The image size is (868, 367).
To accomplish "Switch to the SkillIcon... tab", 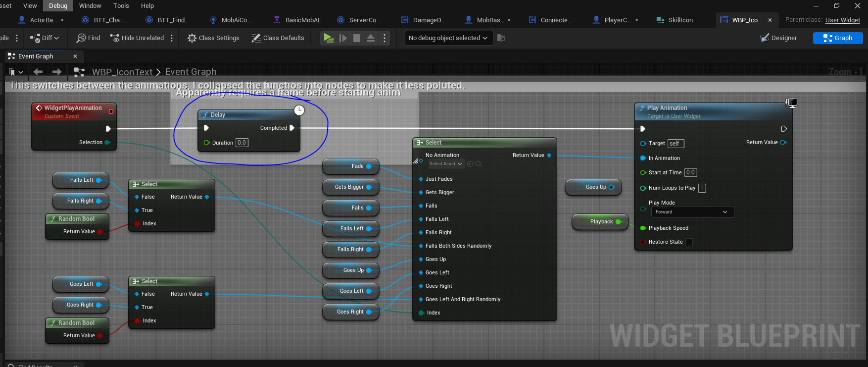I will coord(677,20).
